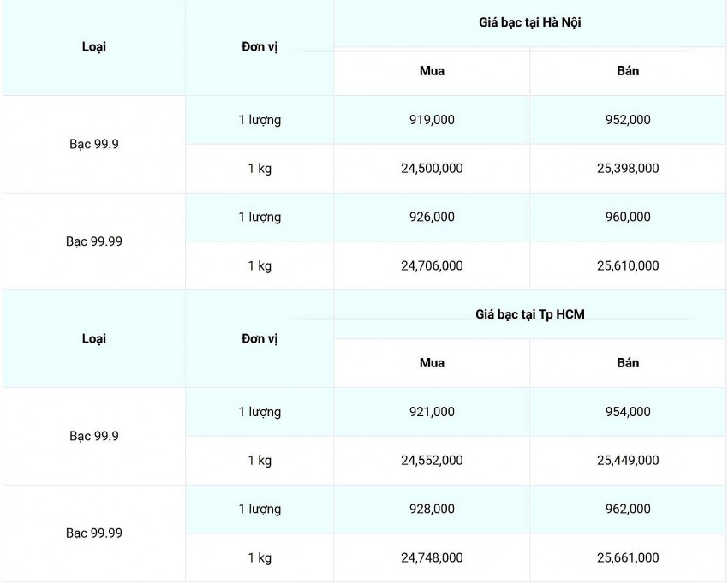This screenshot has height=584, width=728.
Task: Click the 25,661,000 price cell
Action: 628,558
